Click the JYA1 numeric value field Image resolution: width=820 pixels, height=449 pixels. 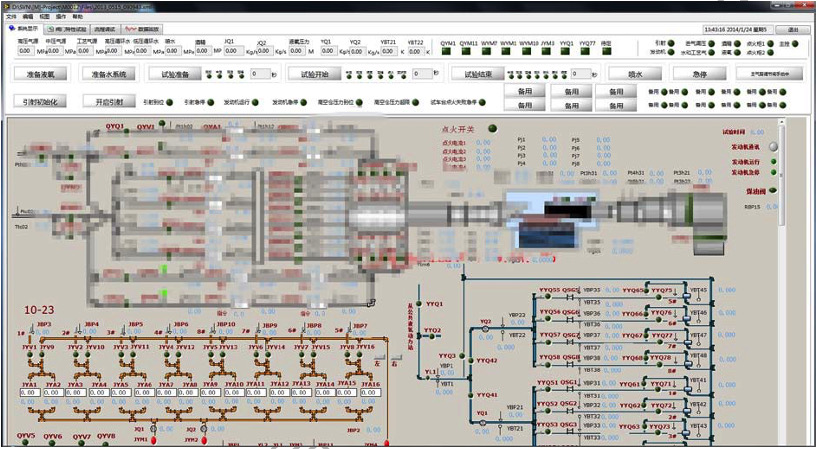pyautogui.click(x=29, y=393)
